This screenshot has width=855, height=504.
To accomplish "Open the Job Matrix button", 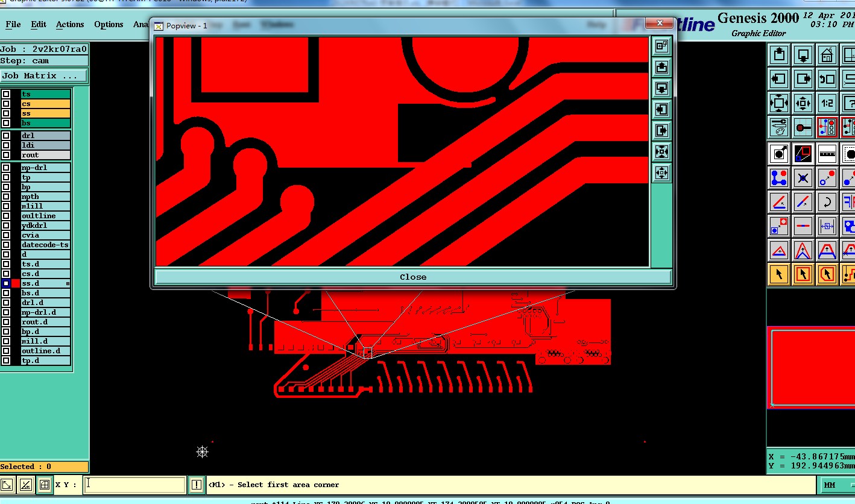I will [44, 76].
